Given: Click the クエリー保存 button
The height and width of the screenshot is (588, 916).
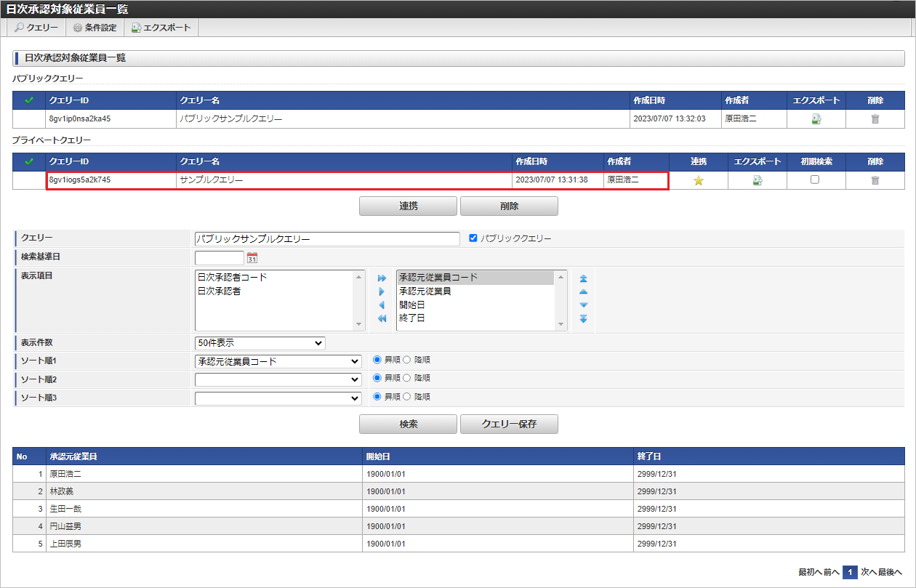Looking at the screenshot, I should click(x=509, y=424).
